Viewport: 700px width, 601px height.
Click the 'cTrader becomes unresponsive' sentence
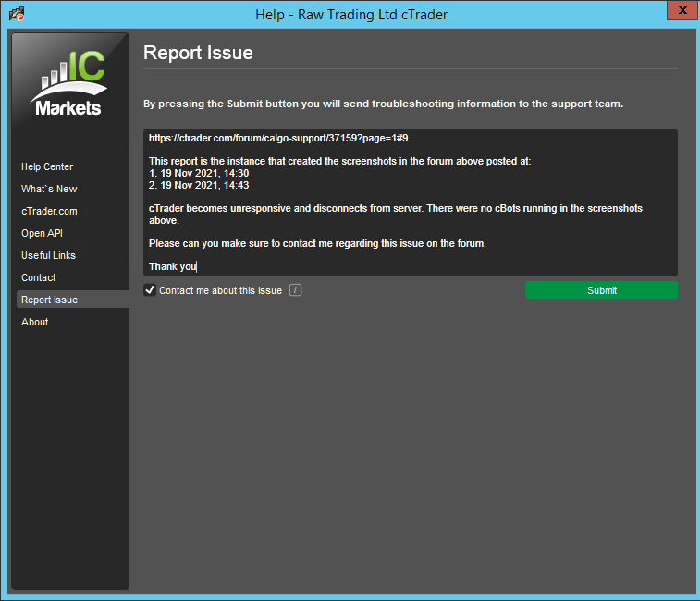tap(396, 215)
